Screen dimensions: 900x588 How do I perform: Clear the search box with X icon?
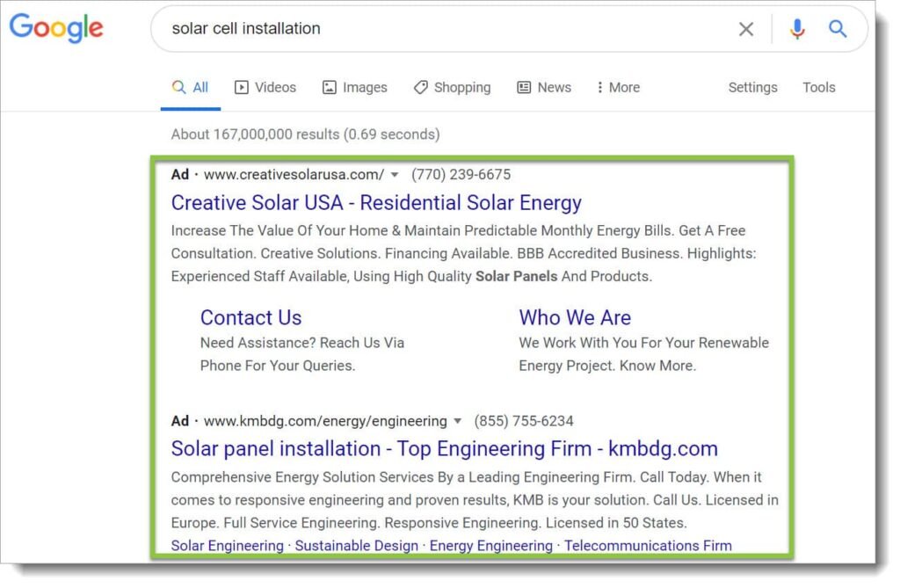[x=745, y=29]
